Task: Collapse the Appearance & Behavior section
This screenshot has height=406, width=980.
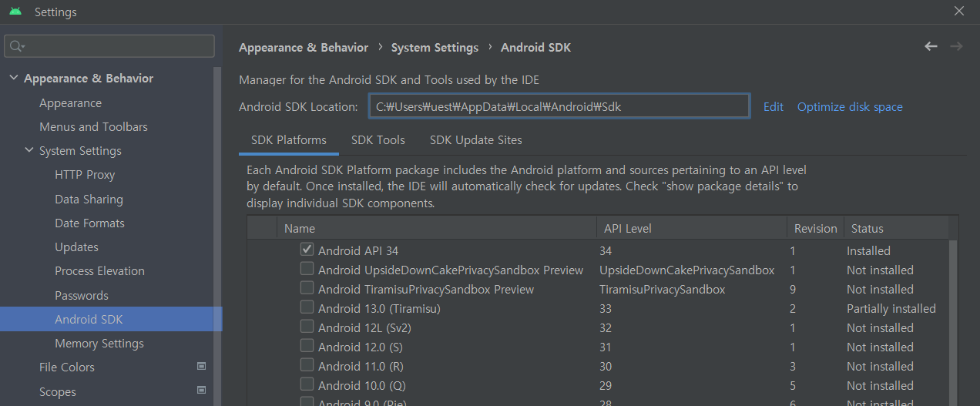Action: click(x=14, y=79)
